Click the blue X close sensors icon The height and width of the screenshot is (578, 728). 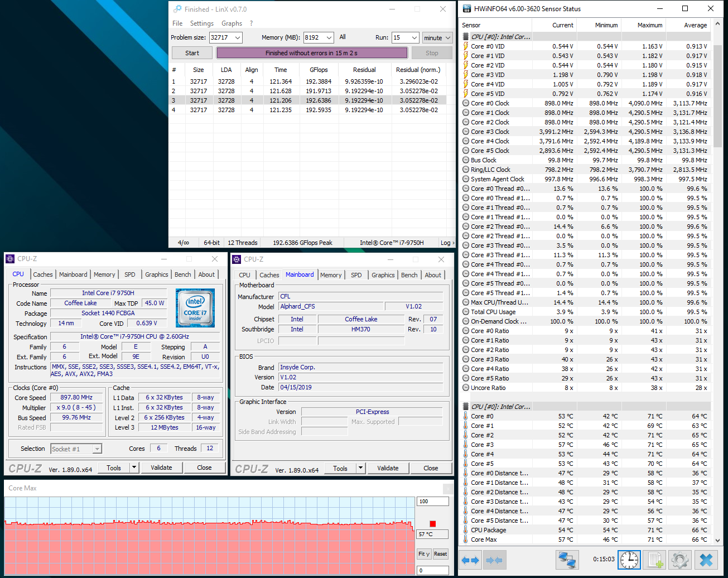(x=706, y=560)
